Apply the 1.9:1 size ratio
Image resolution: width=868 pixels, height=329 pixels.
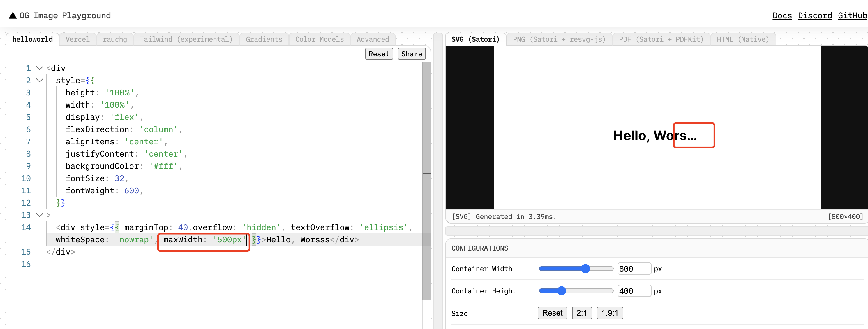[610, 313]
